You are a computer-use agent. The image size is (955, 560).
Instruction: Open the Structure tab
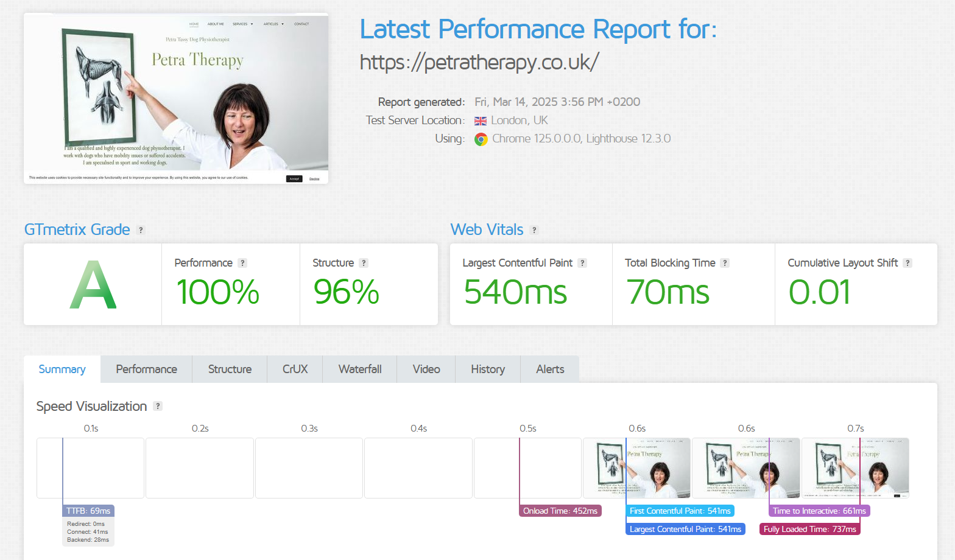230,369
